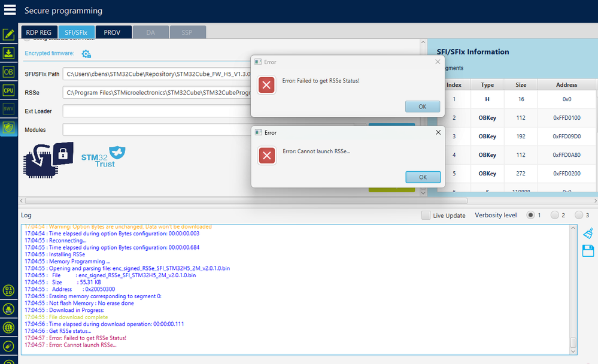Click the 'Encrypted firmware:' label
Image resolution: width=598 pixels, height=364 pixels.
coord(50,53)
